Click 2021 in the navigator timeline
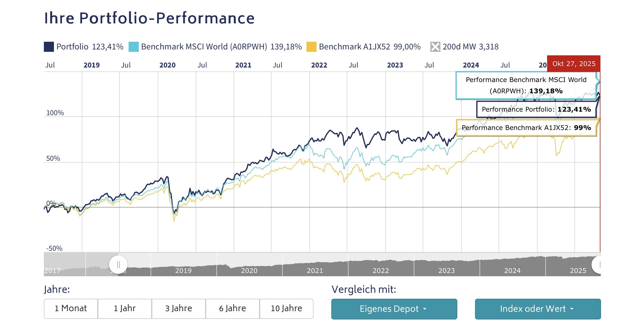 coord(315,270)
